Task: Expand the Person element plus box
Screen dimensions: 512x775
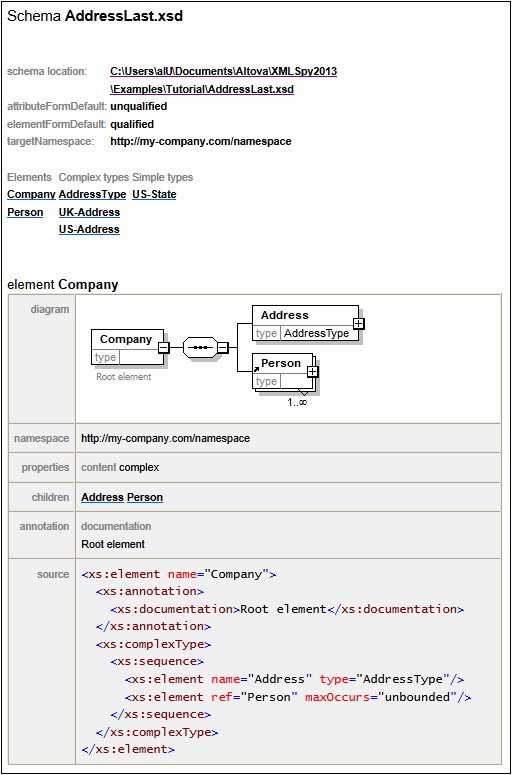Action: 313,372
